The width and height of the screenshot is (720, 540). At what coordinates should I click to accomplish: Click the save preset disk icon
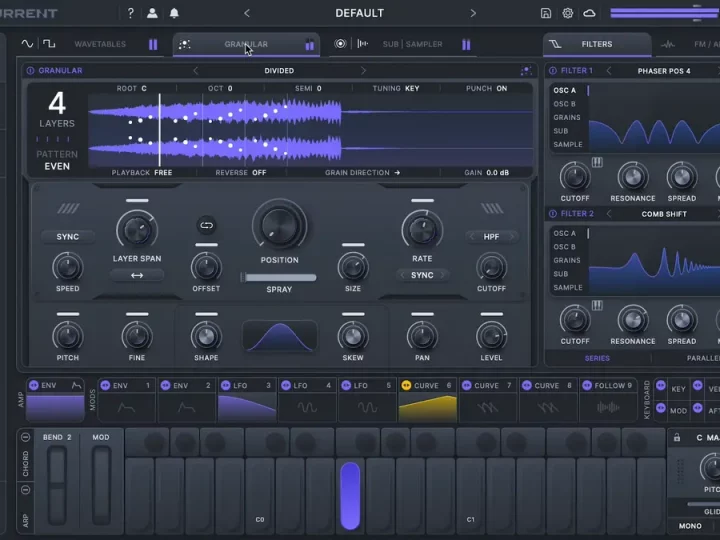tap(546, 13)
